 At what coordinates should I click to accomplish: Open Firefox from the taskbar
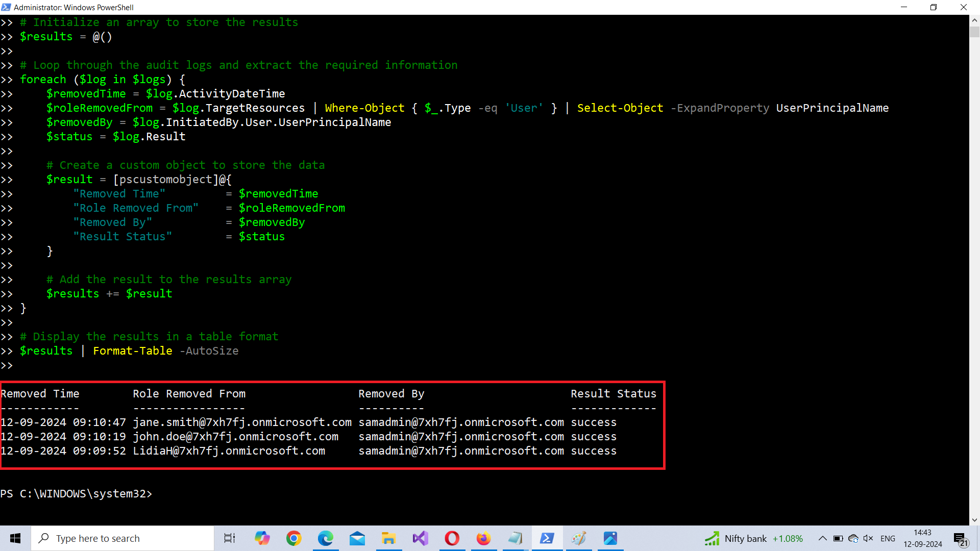tap(483, 538)
